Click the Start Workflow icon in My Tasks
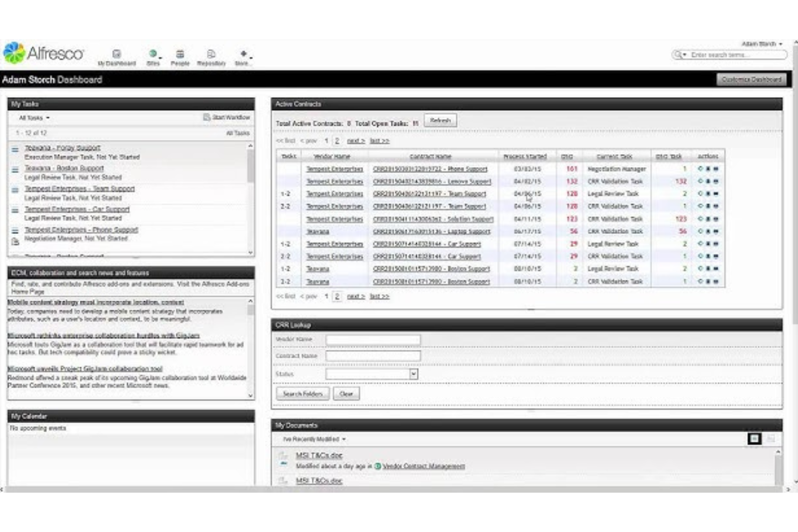 207,117
